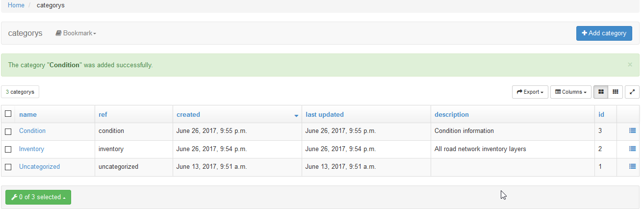Open the Inventory row detail icon
The height and width of the screenshot is (209, 644).
[x=632, y=149]
